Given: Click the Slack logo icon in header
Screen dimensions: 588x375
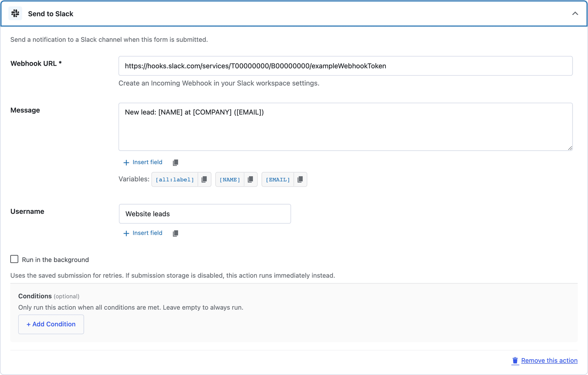Looking at the screenshot, I should click(15, 14).
